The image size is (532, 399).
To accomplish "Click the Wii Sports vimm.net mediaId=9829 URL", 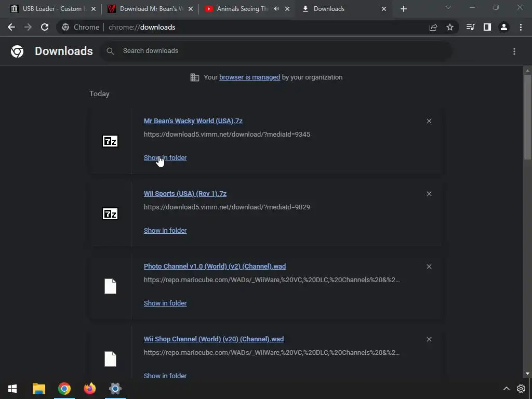I will pos(227,207).
